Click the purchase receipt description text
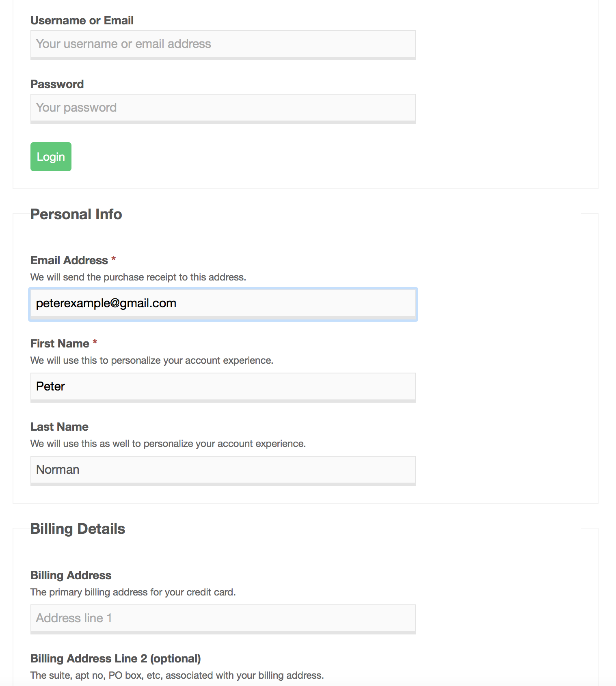The width and height of the screenshot is (616, 686). (x=138, y=277)
